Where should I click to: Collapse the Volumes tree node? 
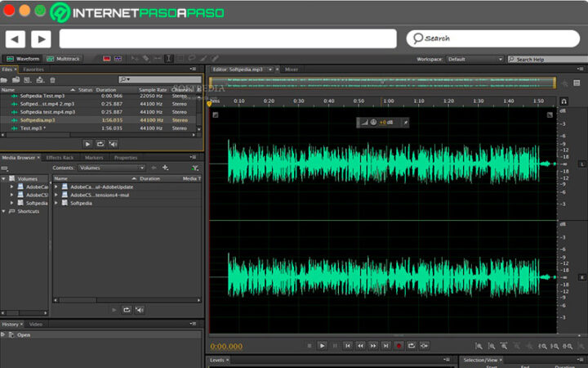3,178
